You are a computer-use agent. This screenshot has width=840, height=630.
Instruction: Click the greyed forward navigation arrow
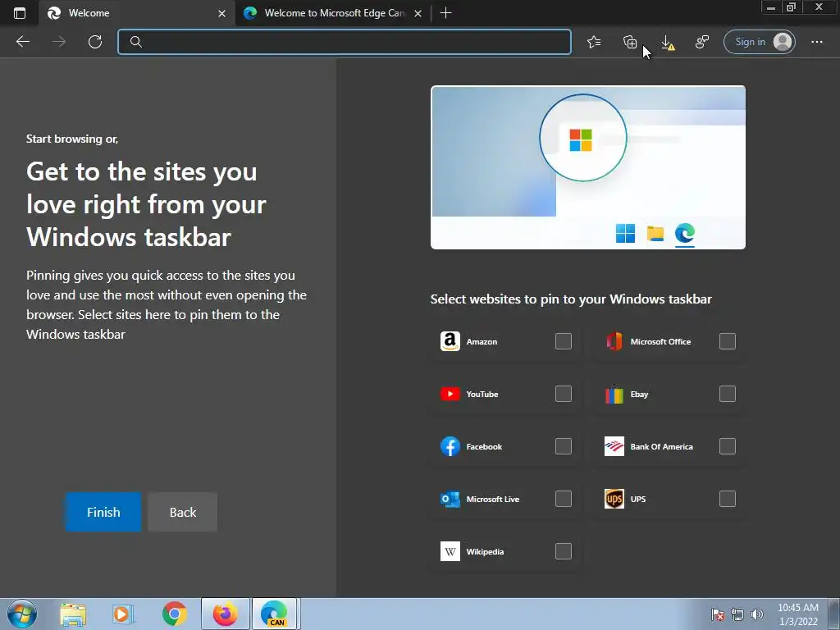point(59,42)
